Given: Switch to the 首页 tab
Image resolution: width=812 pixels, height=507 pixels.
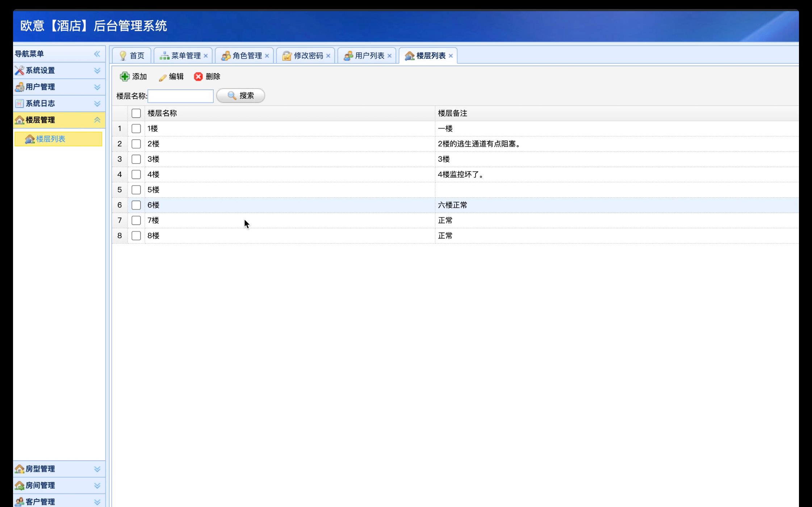Looking at the screenshot, I should 132,56.
